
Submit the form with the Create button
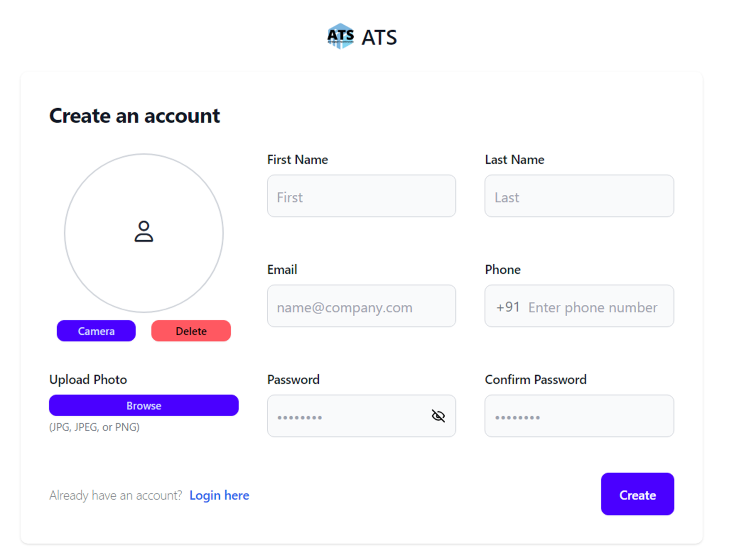(637, 494)
